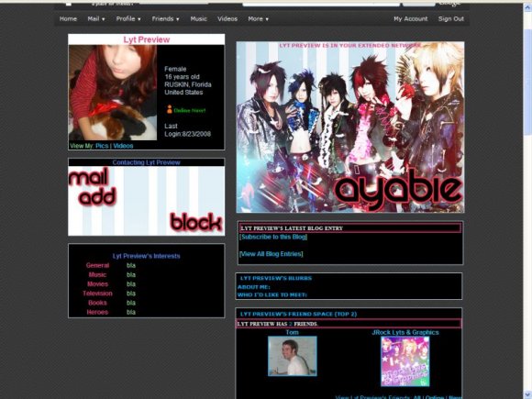532x399 pixels.
Task: Open JRock Lyts & Graphics profile link
Action: pos(405,332)
